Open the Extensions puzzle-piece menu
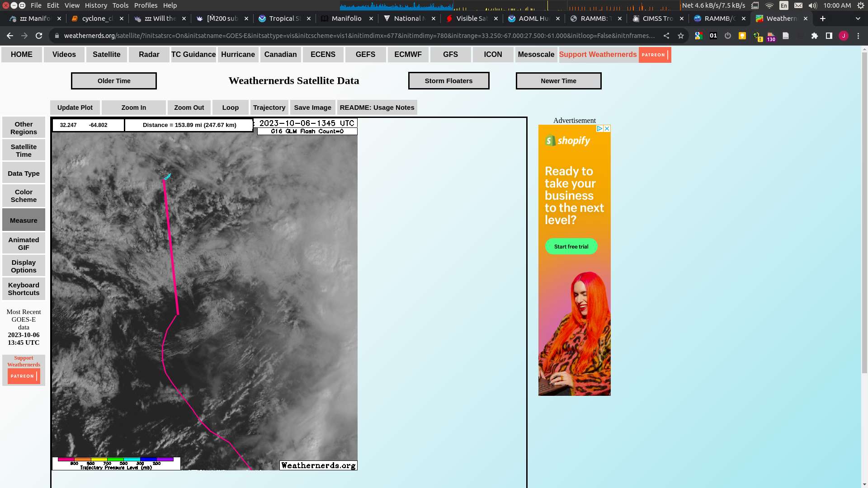This screenshot has height=488, width=868. tap(815, 36)
